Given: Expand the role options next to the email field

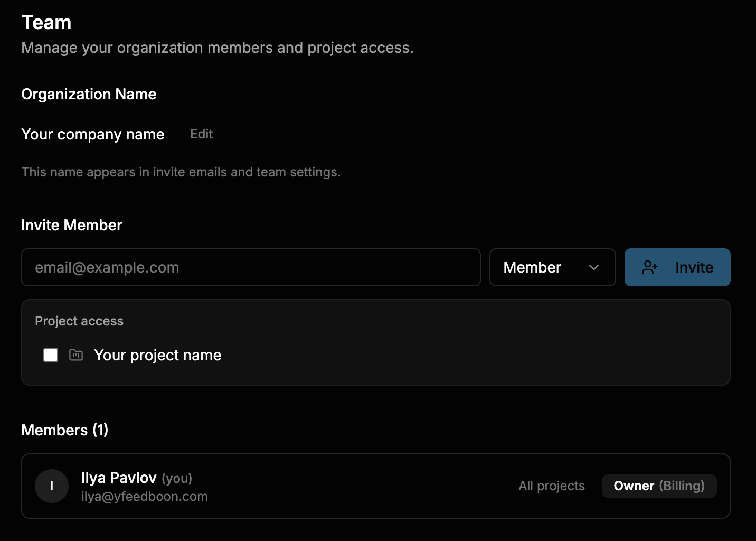Looking at the screenshot, I should click(552, 267).
